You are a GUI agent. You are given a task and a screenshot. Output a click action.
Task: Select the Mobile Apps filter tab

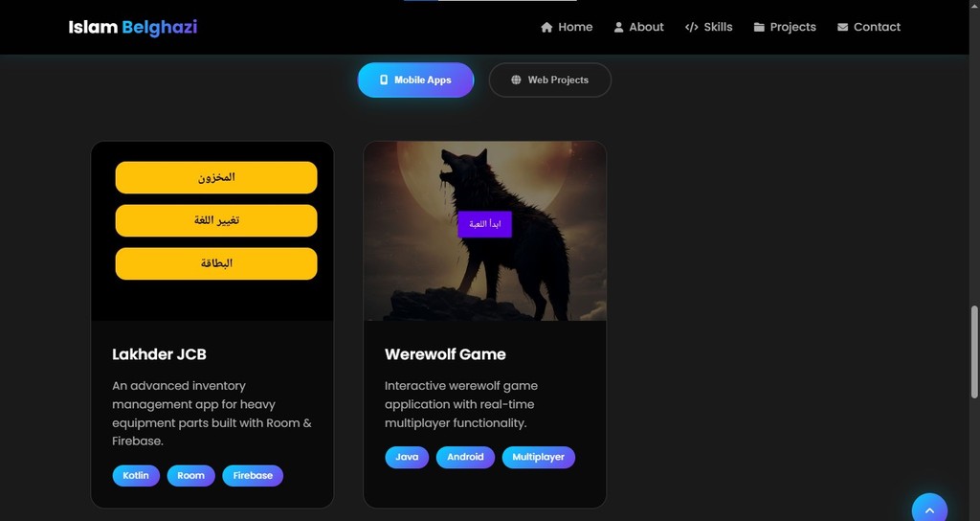415,79
